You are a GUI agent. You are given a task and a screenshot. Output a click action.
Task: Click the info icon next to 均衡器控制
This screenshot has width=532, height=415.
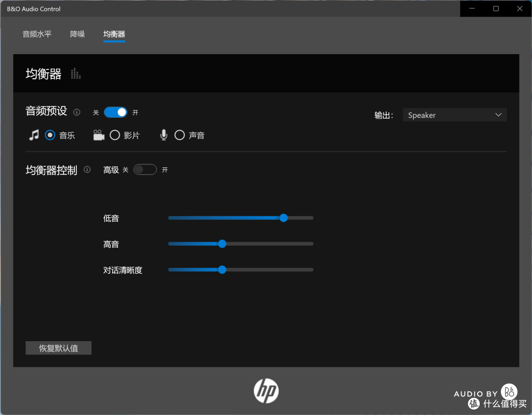[x=87, y=169]
